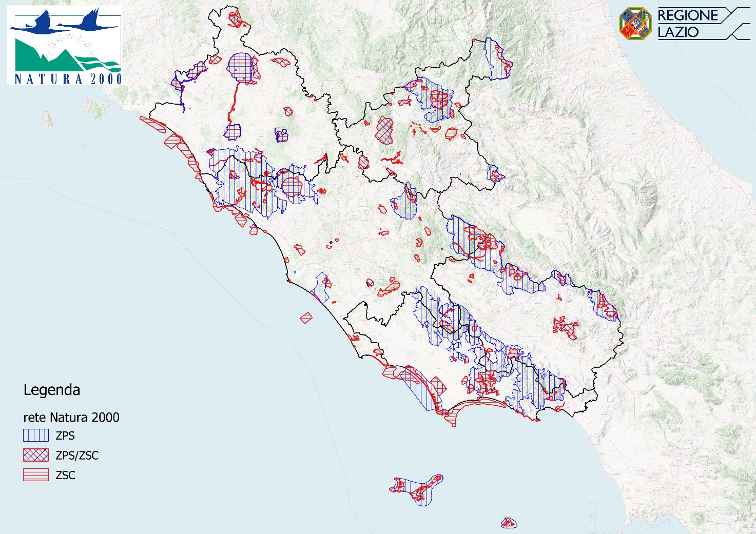Click the NATURA 2000 text below logo
756x534 pixels.
coord(68,79)
